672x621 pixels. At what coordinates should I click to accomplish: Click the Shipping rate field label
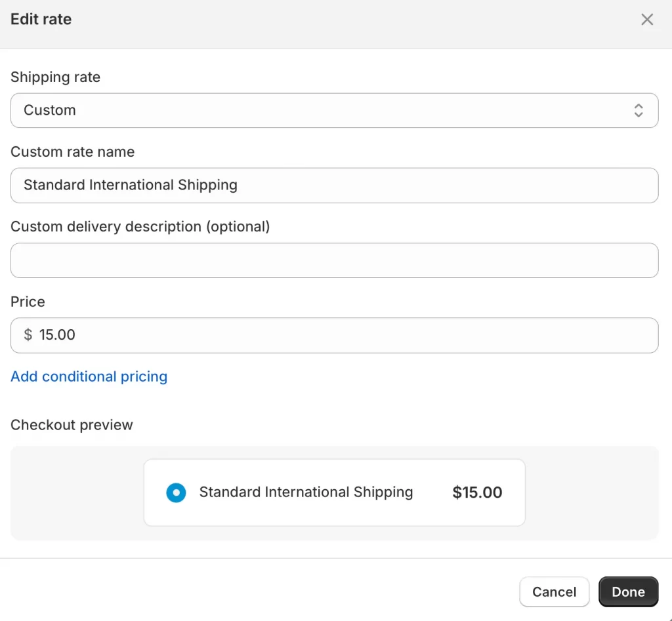[55, 77]
